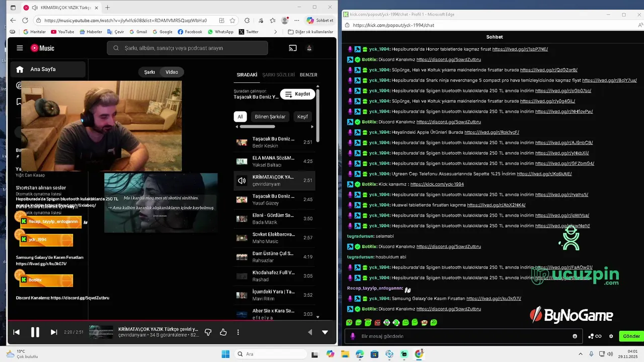
Task: Click the YouTube Music logo
Action: [42, 48]
